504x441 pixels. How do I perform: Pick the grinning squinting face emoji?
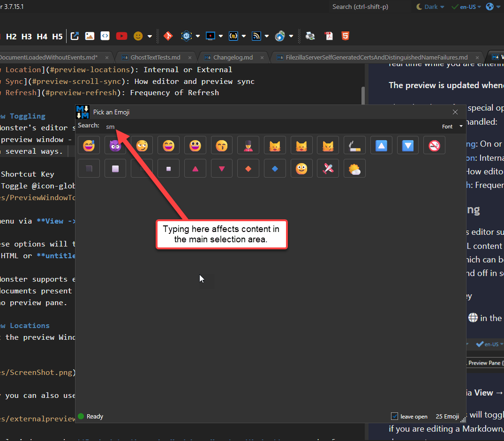click(x=168, y=145)
